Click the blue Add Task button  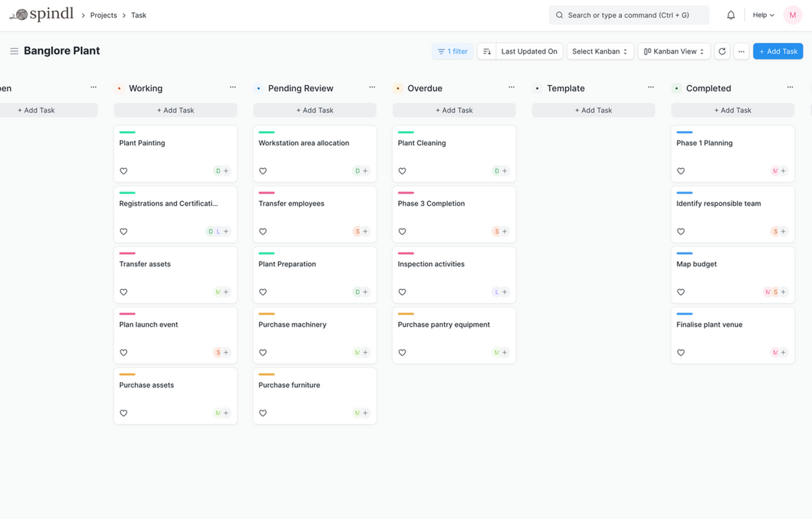point(778,51)
